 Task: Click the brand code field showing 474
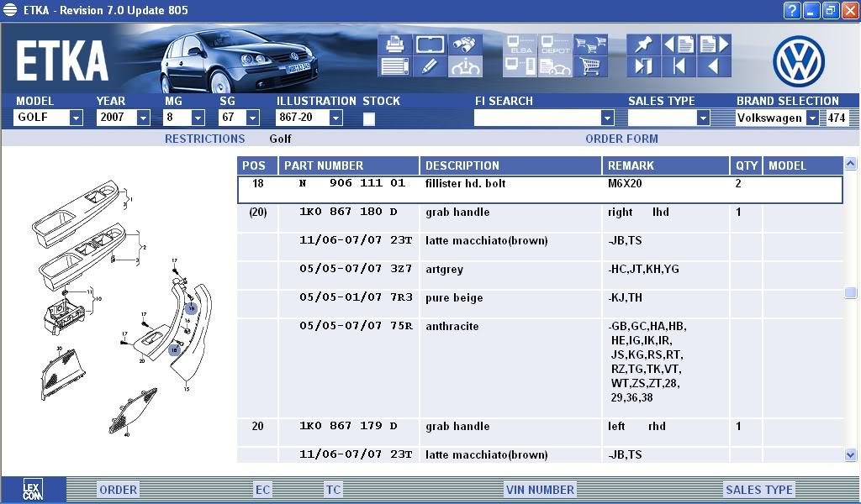point(837,118)
